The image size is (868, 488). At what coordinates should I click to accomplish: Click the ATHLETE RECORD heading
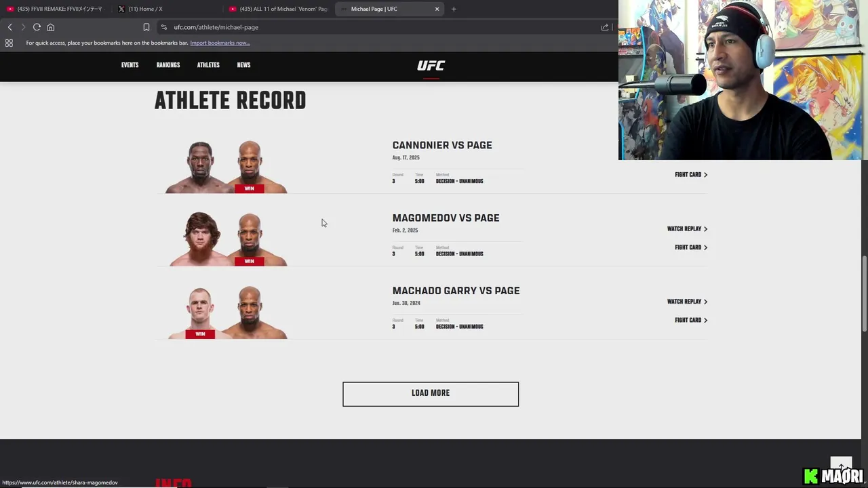tap(230, 101)
